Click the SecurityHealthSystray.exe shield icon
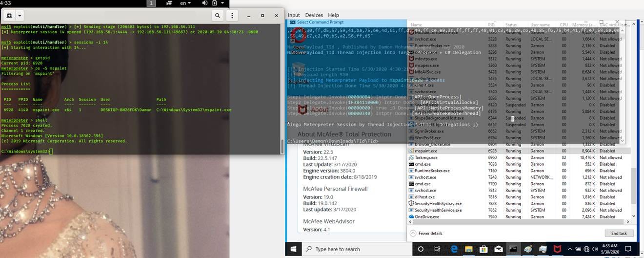Viewport: 644px width, 258px height. [x=411, y=203]
